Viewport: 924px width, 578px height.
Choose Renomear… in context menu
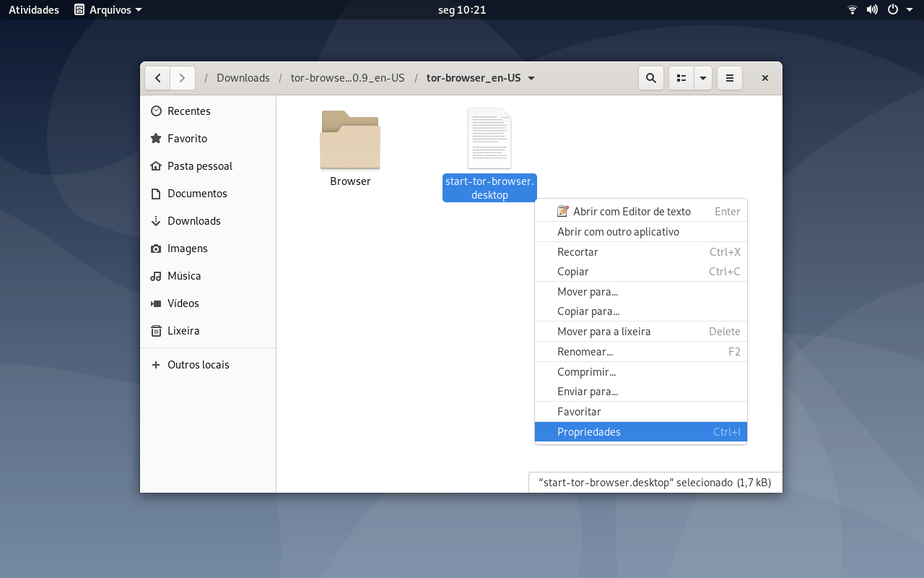click(641, 352)
